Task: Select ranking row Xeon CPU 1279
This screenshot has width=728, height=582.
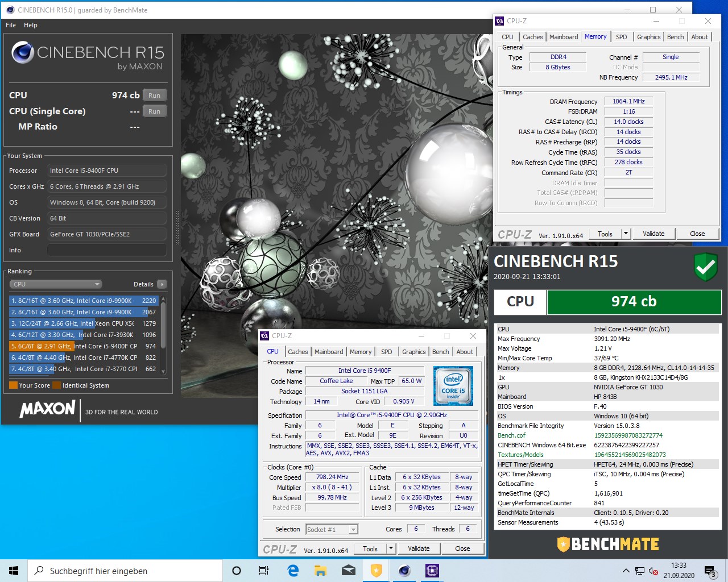Action: [84, 323]
